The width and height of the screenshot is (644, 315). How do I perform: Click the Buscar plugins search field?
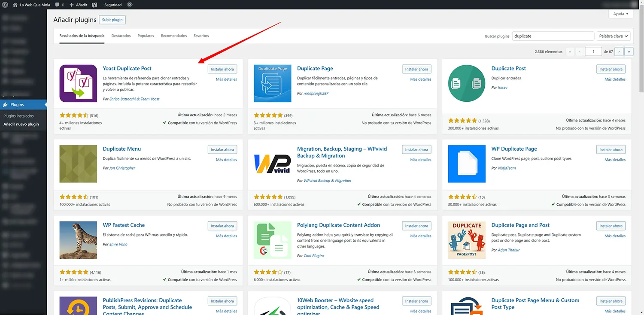(x=553, y=36)
